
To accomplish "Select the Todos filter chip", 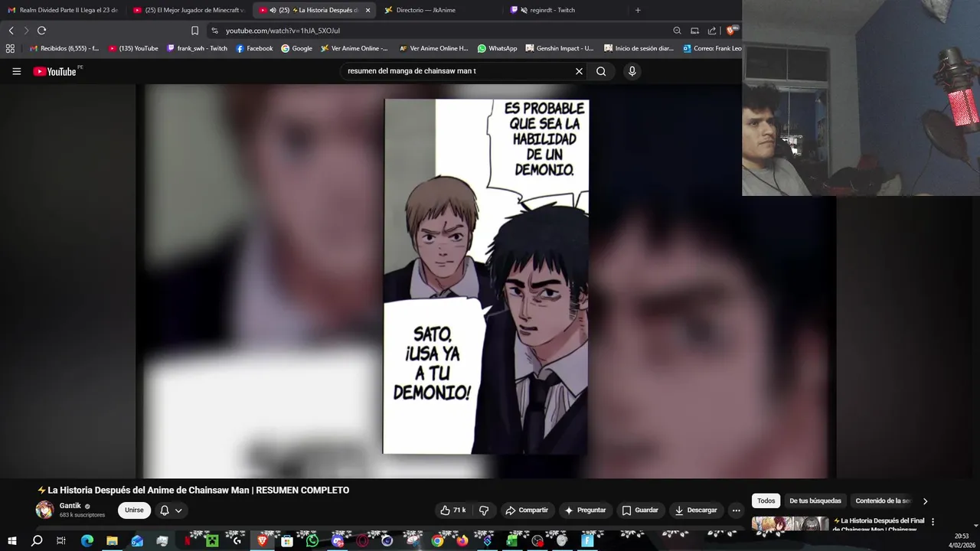I will tap(766, 501).
